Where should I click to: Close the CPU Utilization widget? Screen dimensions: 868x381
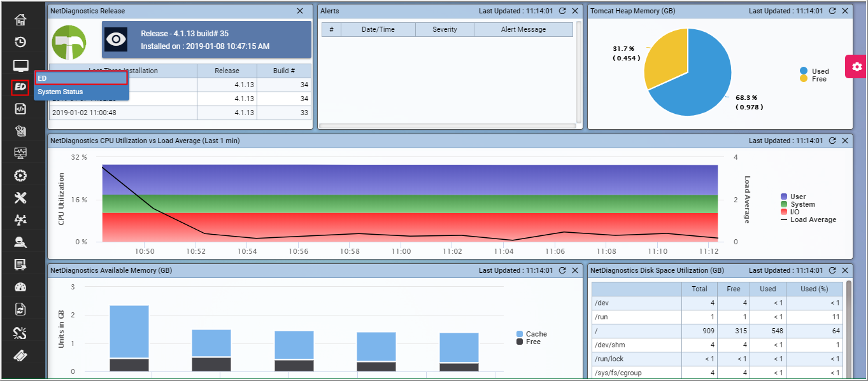(845, 141)
